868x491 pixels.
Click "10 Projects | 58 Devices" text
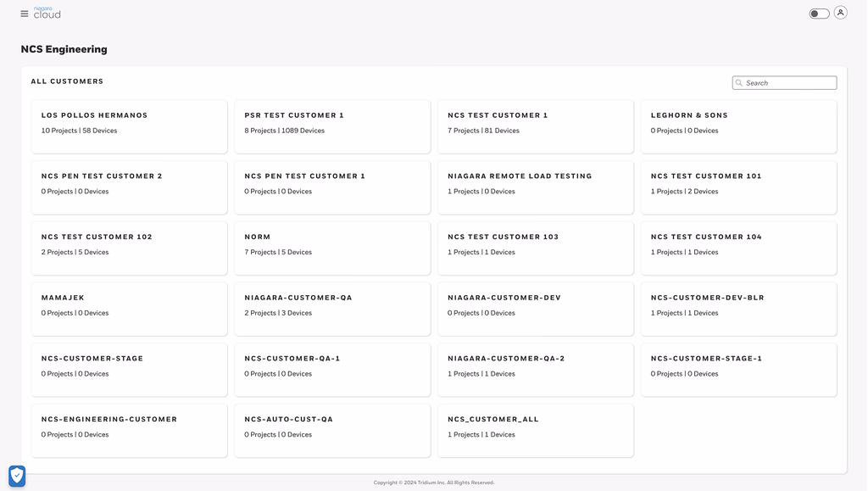click(79, 131)
